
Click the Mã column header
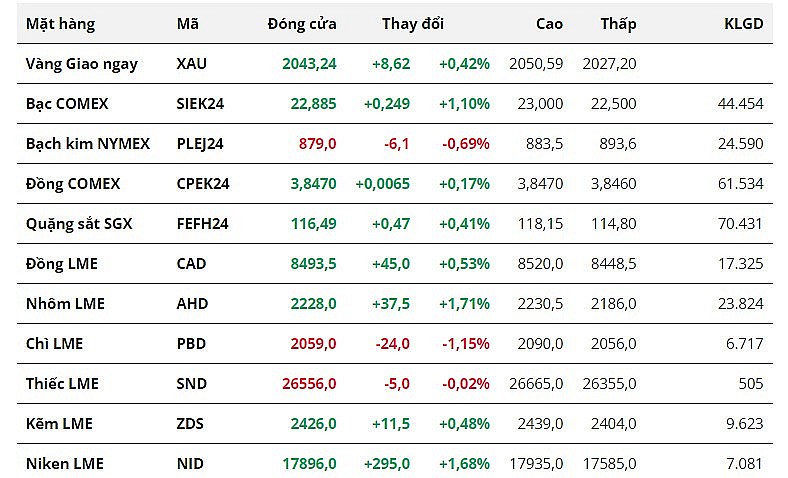(x=187, y=23)
